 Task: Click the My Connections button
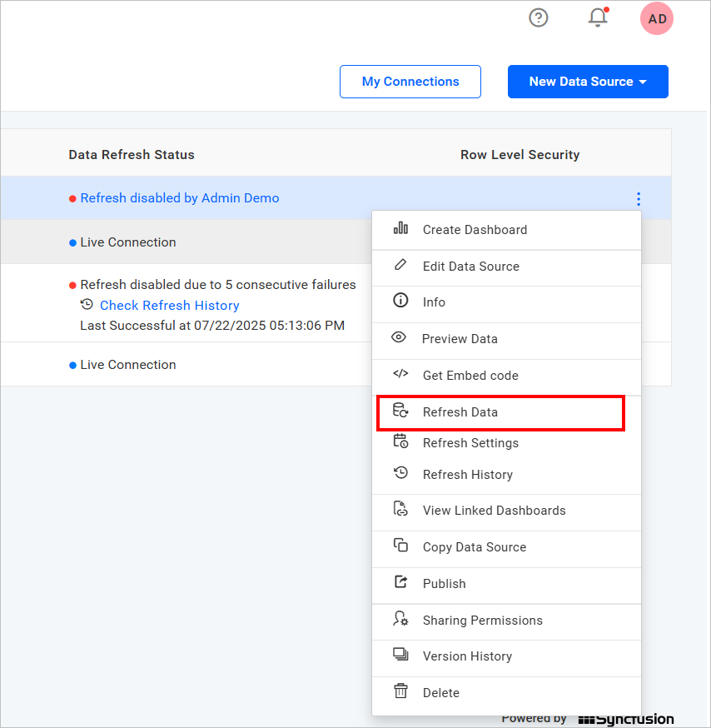click(x=410, y=82)
